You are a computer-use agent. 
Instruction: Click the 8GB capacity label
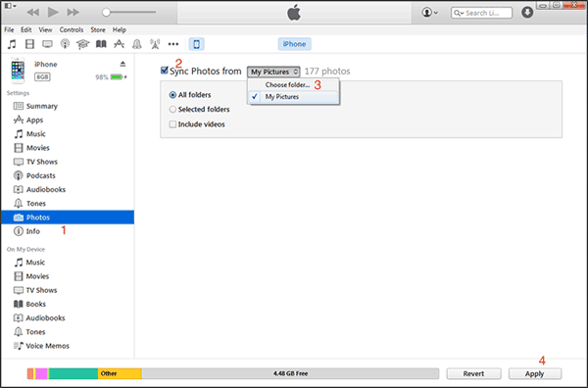(x=42, y=76)
